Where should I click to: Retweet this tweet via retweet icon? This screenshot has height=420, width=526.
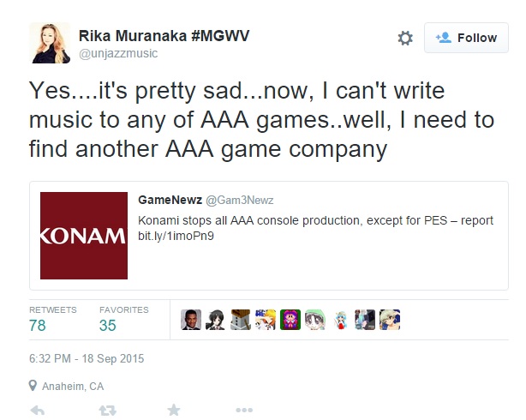[108, 411]
